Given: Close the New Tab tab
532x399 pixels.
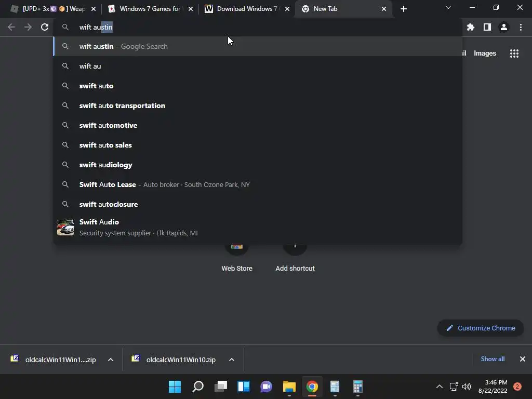Looking at the screenshot, I should pyautogui.click(x=384, y=9).
